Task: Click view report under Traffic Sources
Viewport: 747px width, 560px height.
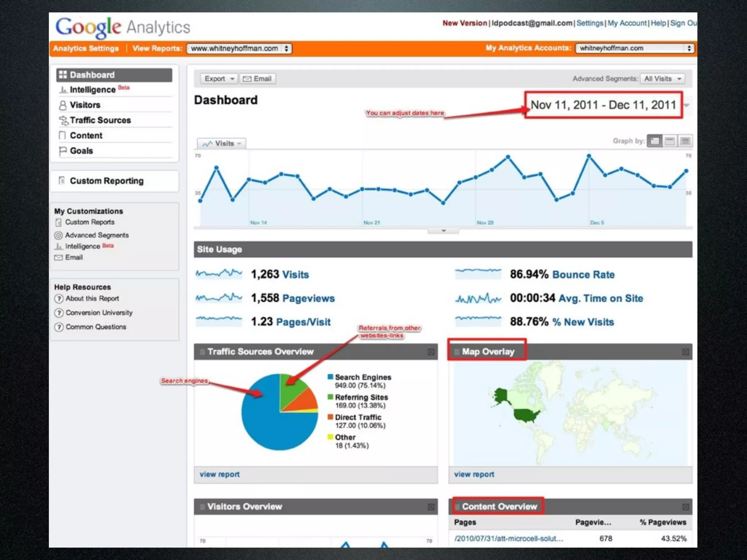Action: (220, 474)
